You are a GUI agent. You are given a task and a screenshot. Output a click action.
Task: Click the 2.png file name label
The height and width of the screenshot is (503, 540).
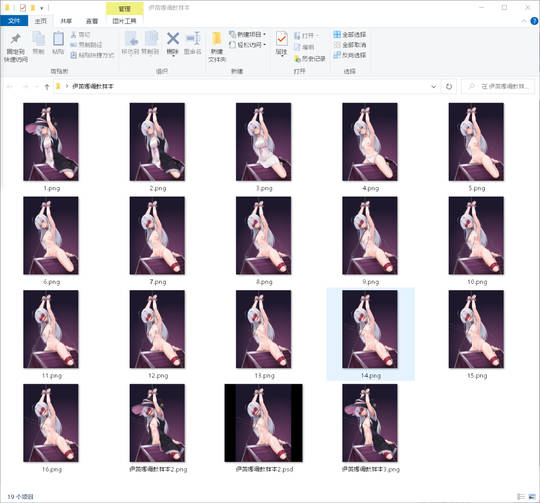click(x=158, y=188)
